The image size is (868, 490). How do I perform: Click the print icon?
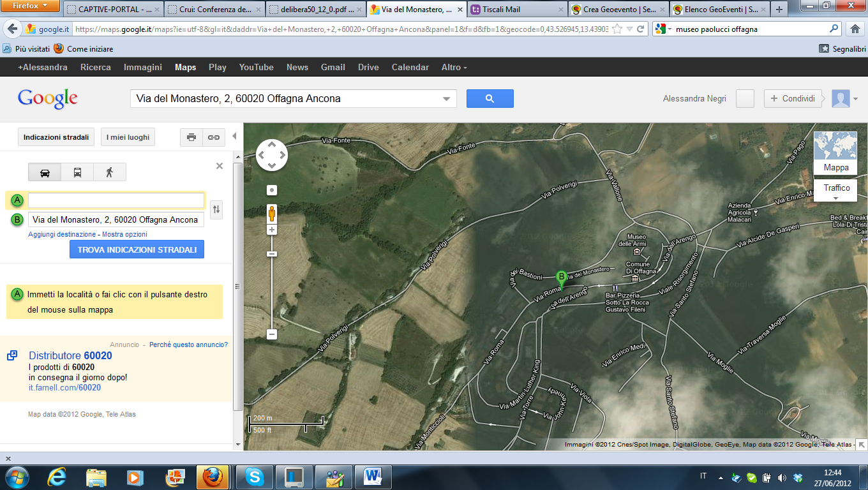coord(191,137)
